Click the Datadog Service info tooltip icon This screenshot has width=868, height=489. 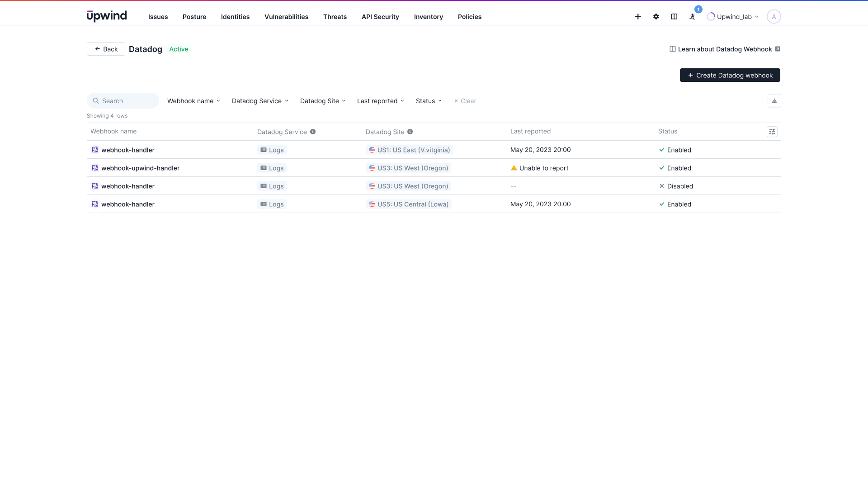click(x=313, y=132)
